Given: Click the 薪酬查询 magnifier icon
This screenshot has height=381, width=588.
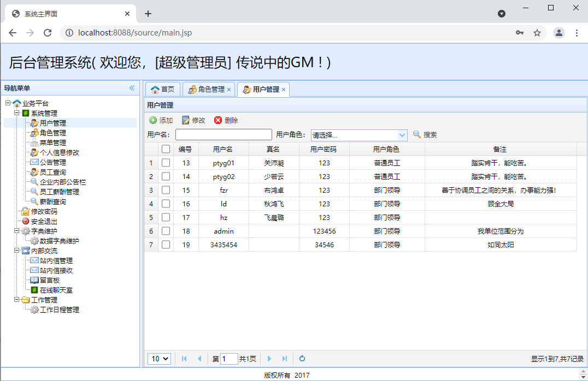Looking at the screenshot, I should click(34, 201).
